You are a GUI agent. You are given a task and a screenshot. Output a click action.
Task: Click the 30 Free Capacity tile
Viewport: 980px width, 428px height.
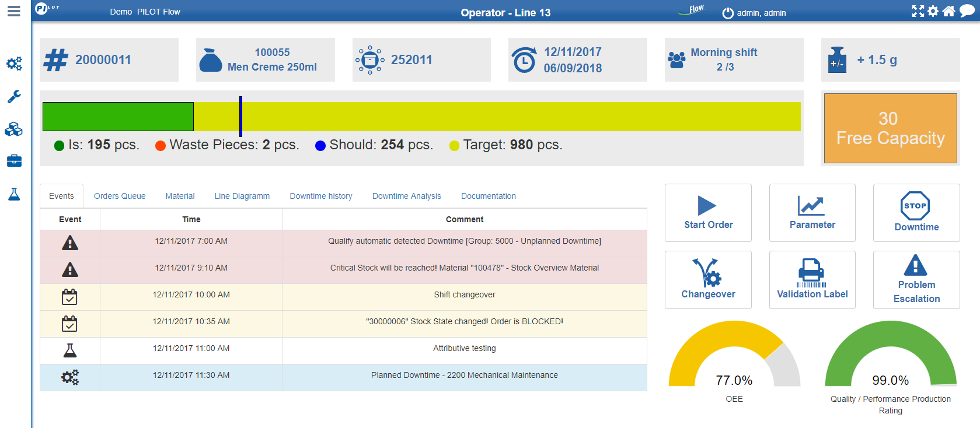pyautogui.click(x=891, y=128)
